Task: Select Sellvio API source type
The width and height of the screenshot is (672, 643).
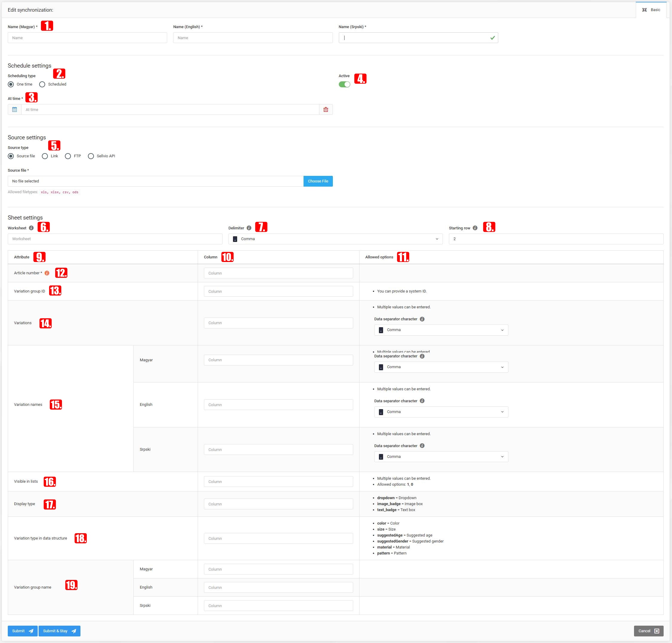Action: [91, 156]
